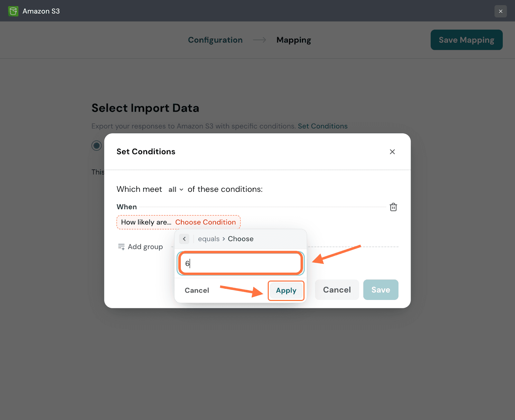515x420 pixels.
Task: Open the Choose Condition selector
Action: pos(205,222)
